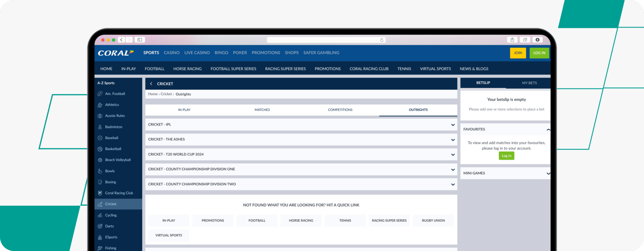Viewport: 644px width, 251px height.
Task: Open the browser downloads icon
Action: coord(537,40)
